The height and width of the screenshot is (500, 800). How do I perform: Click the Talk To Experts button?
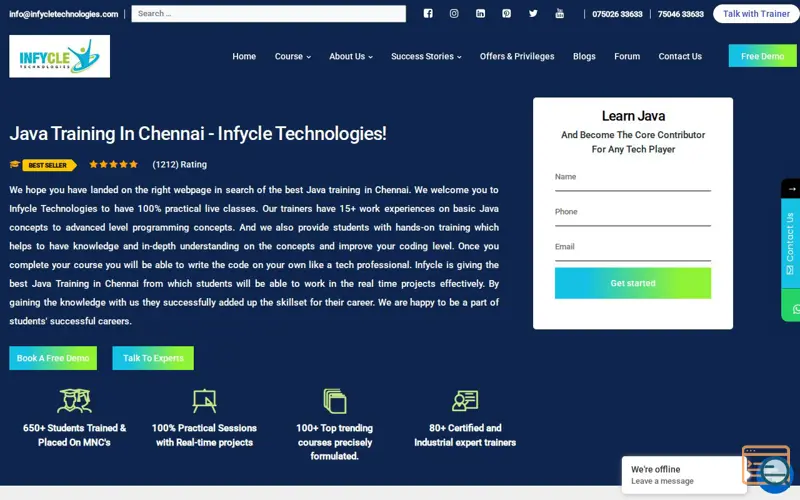pyautogui.click(x=153, y=358)
